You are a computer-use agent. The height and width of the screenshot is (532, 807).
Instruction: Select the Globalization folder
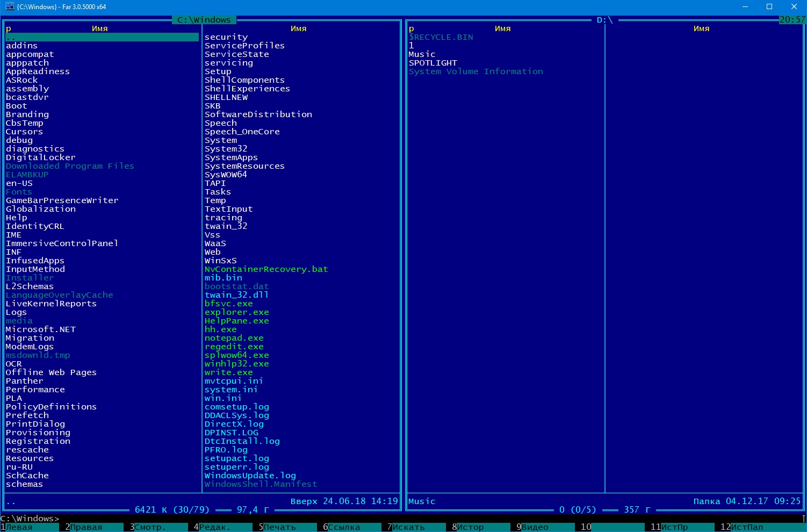pos(41,209)
